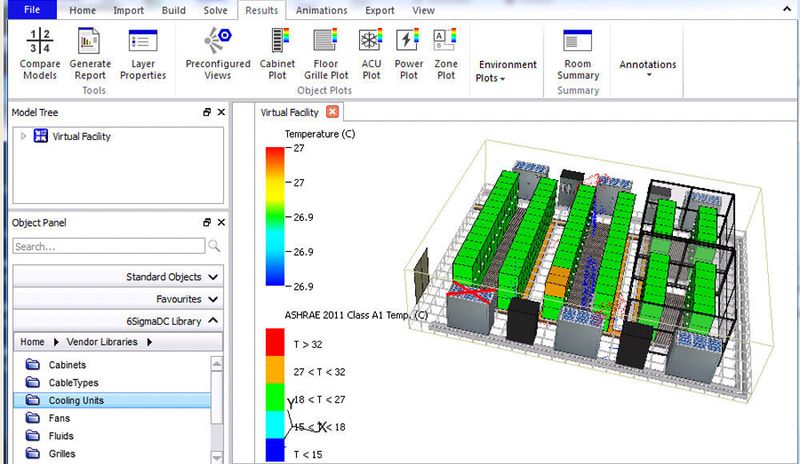The image size is (800, 464).
Task: Open the Room Summary
Action: (x=578, y=54)
